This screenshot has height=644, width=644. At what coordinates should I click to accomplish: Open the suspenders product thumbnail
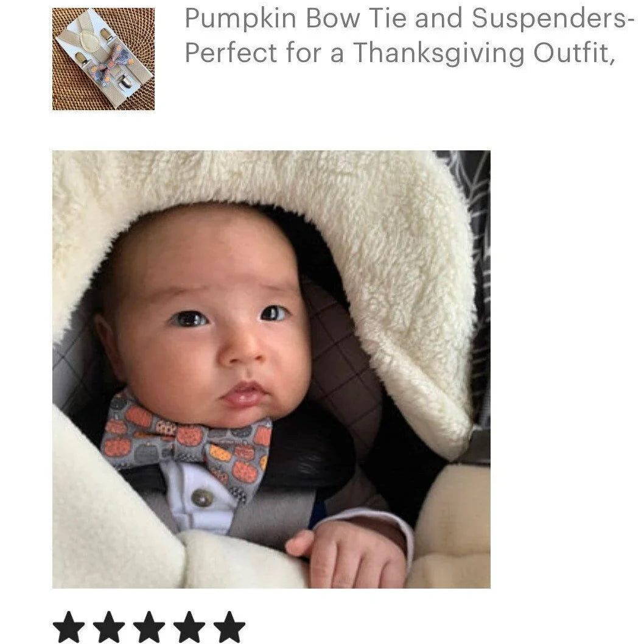tap(103, 59)
